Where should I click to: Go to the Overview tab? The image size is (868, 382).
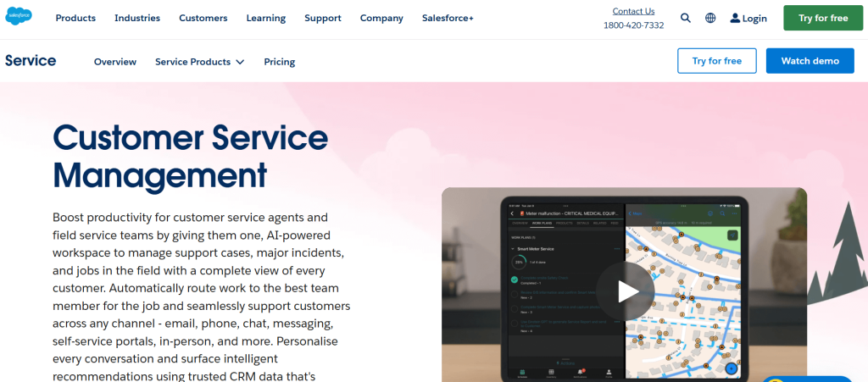pos(115,62)
